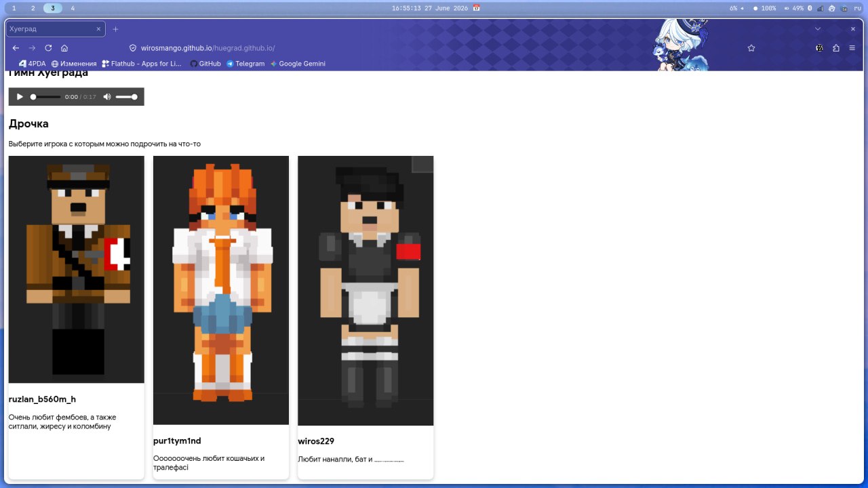
Task: Click the ruzlan_b560m_h player name
Action: tap(42, 399)
